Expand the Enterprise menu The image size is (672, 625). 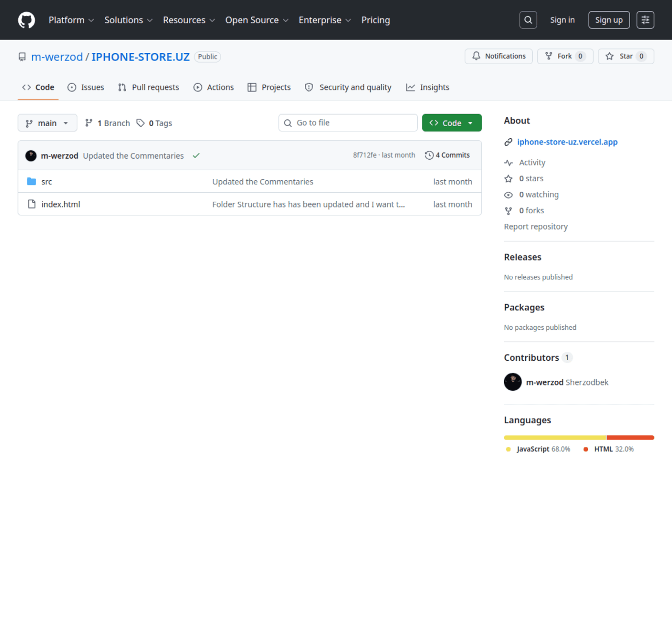[325, 20]
